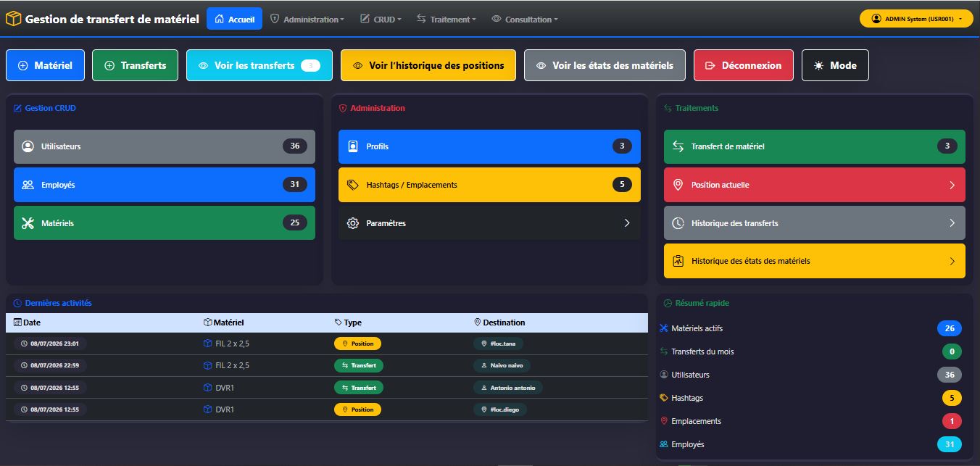Screen dimensions: 980x466
Task: Click the Matériels row count badge 25
Action: pyautogui.click(x=294, y=223)
